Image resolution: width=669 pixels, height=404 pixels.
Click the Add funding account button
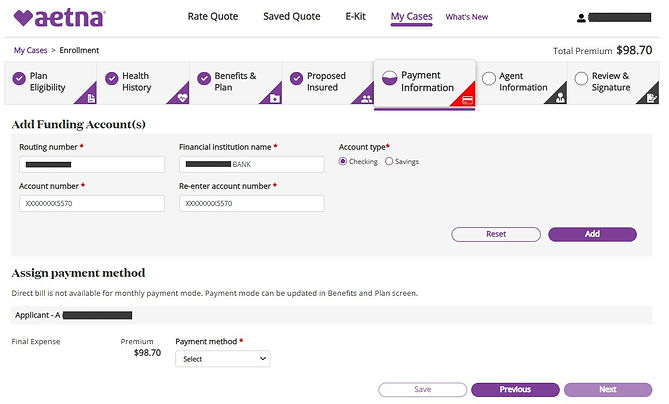pos(592,234)
